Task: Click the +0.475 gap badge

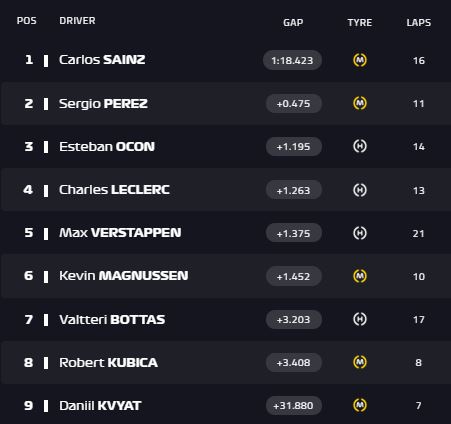Action: [294, 103]
